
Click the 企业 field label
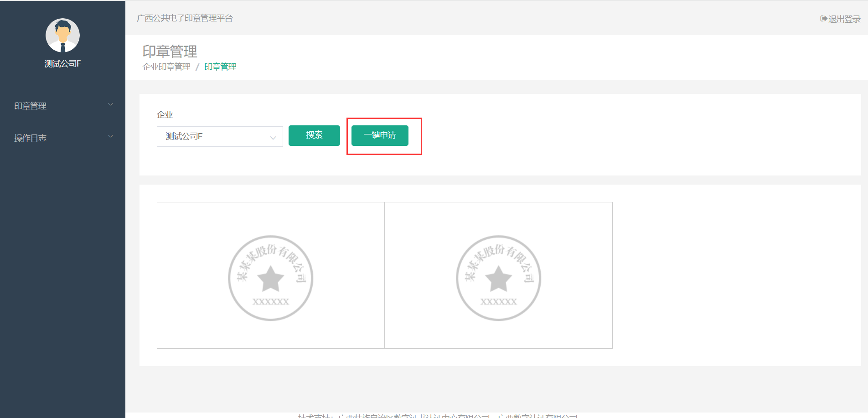click(165, 114)
